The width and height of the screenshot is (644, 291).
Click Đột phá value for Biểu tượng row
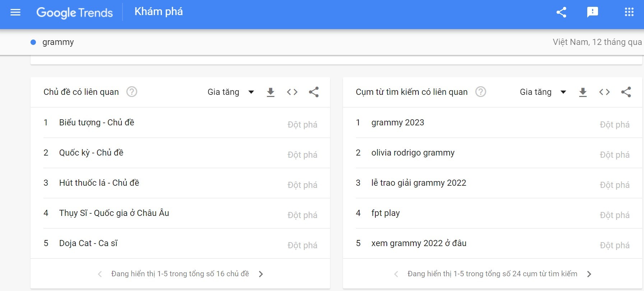302,125
